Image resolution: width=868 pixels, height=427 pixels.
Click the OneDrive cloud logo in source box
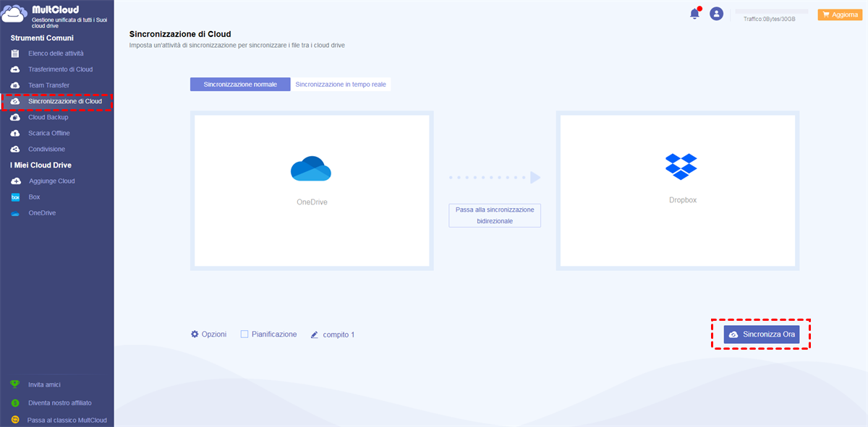click(x=311, y=168)
